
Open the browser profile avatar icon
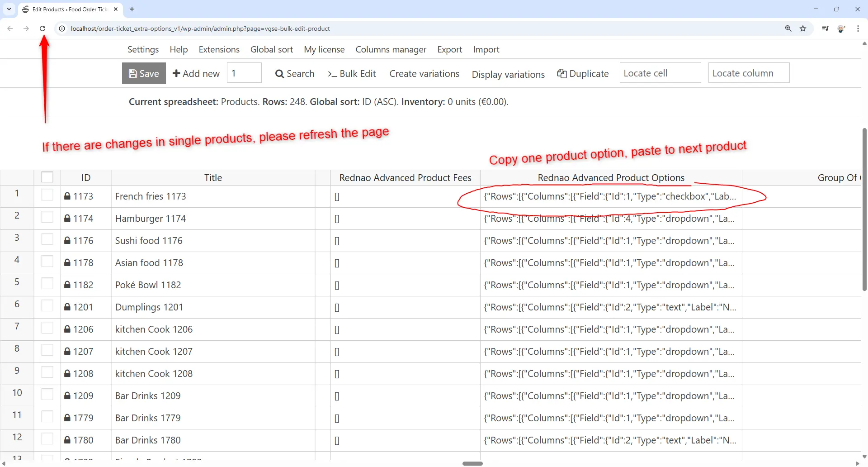point(841,29)
